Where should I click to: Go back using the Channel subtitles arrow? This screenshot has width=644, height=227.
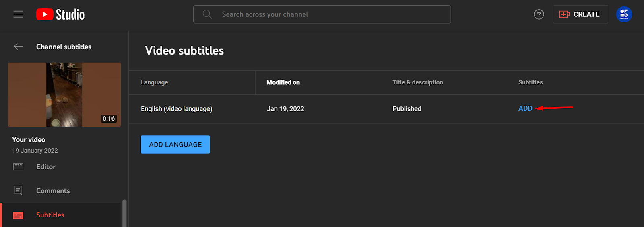[18, 47]
